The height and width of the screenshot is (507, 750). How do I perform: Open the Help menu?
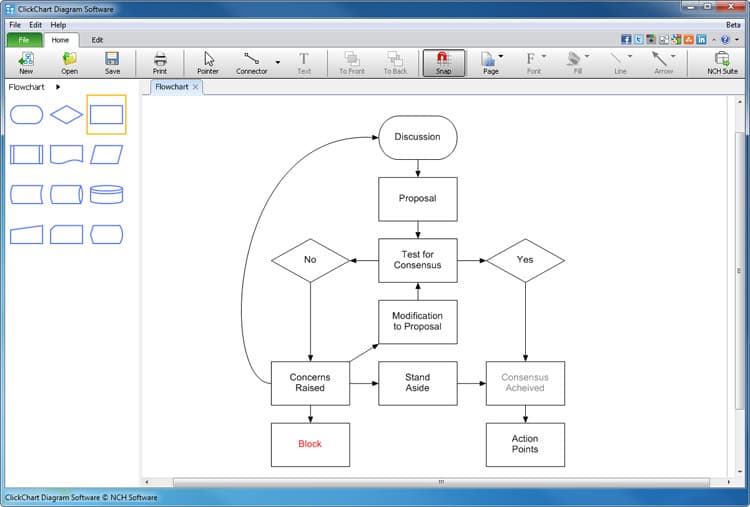(x=58, y=24)
